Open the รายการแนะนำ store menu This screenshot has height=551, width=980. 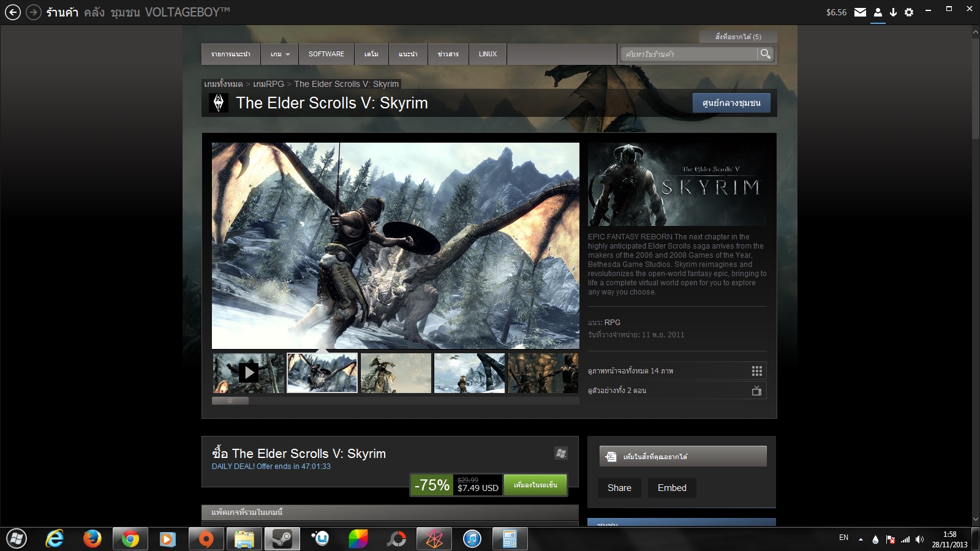click(231, 54)
